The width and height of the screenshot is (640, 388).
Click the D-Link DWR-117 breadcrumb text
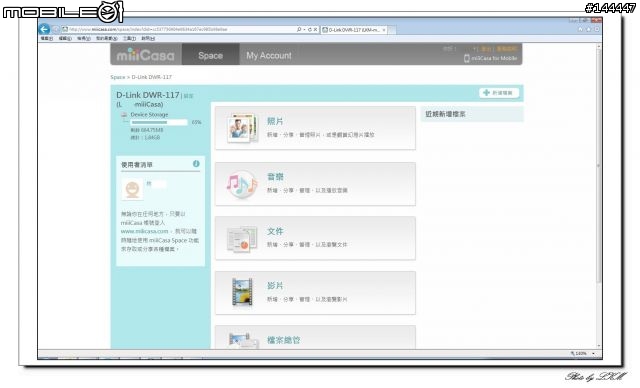(x=151, y=77)
